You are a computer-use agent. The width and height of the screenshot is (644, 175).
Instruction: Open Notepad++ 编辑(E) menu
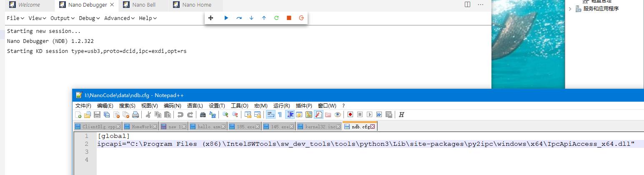pos(105,105)
